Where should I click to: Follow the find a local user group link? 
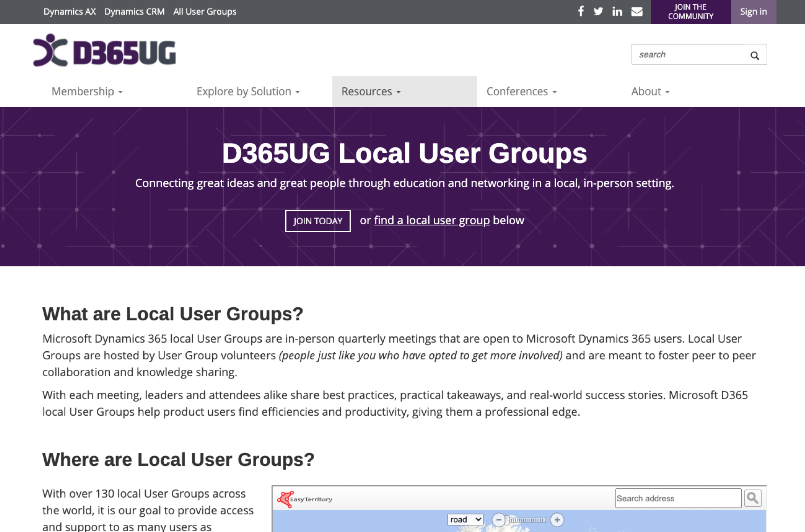point(432,220)
